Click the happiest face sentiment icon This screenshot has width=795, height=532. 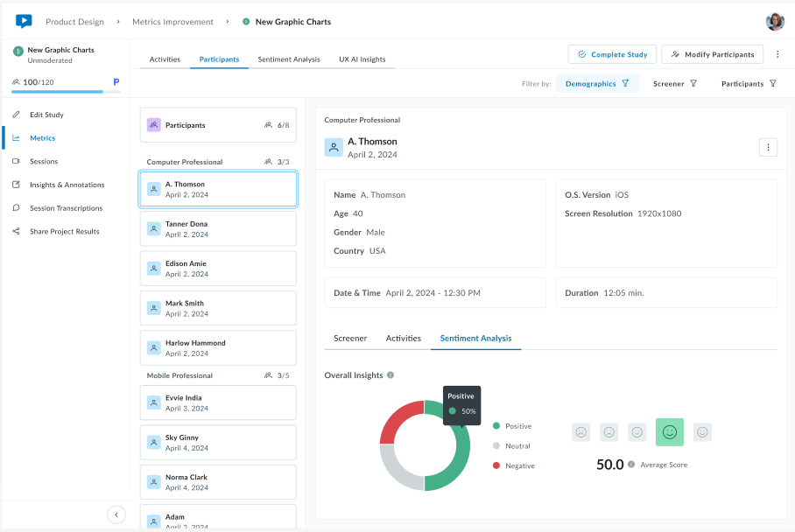[701, 431]
